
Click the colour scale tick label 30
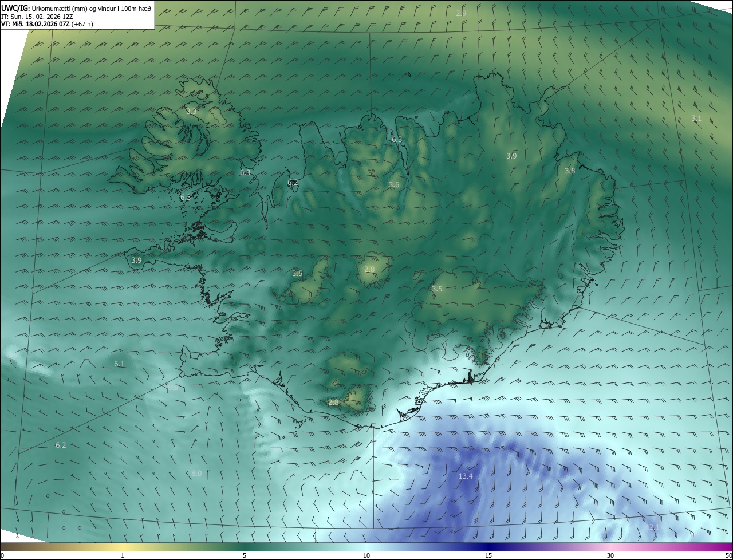pyautogui.click(x=610, y=555)
